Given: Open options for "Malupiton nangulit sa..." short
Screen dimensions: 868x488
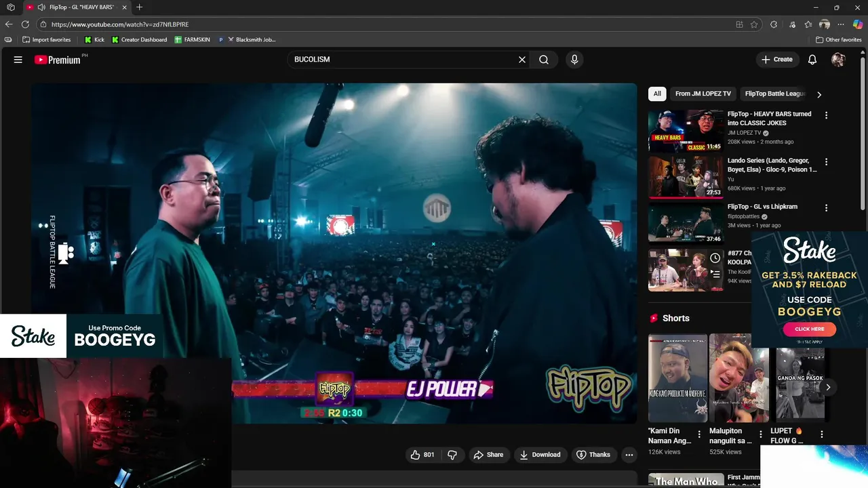Looking at the screenshot, I should 760,434.
